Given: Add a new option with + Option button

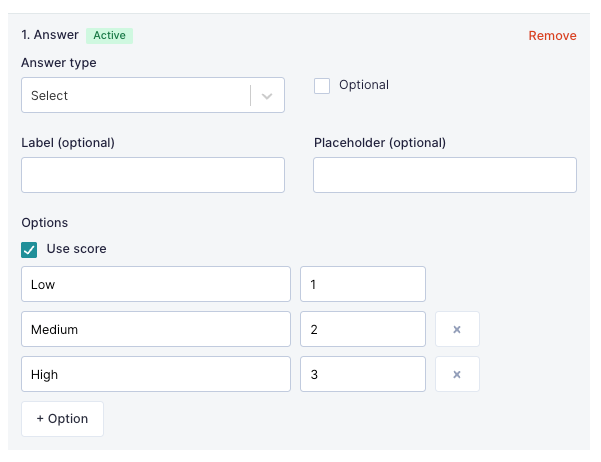Looking at the screenshot, I should click(62, 419).
